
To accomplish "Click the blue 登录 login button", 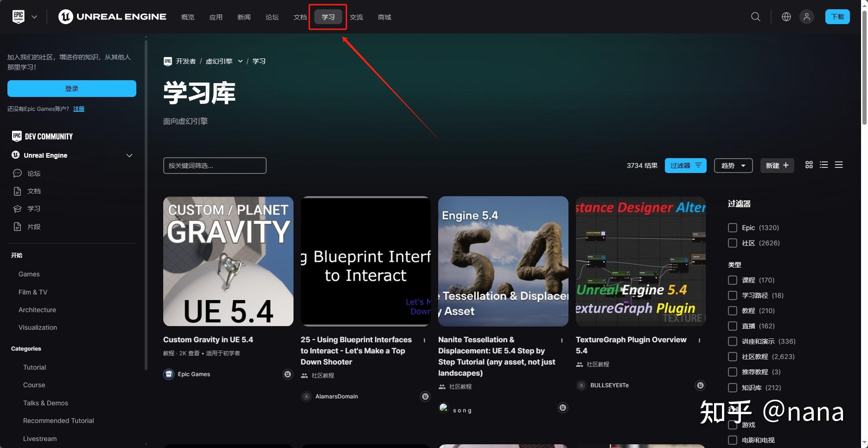I will click(72, 89).
